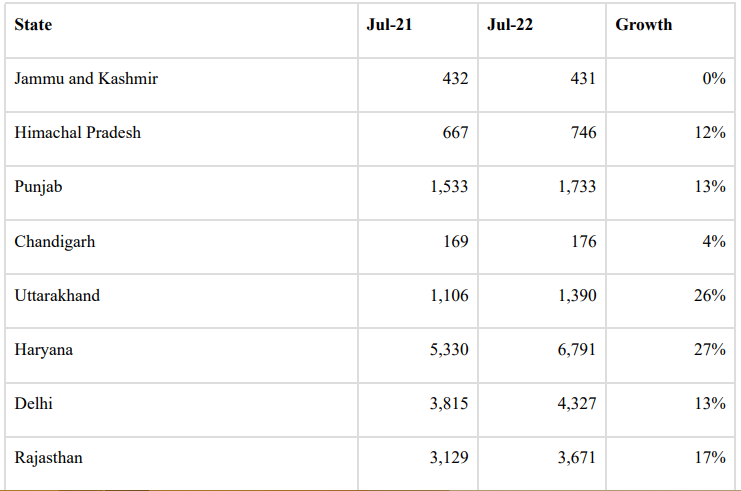Click the Chandigarh state cell

(55, 242)
